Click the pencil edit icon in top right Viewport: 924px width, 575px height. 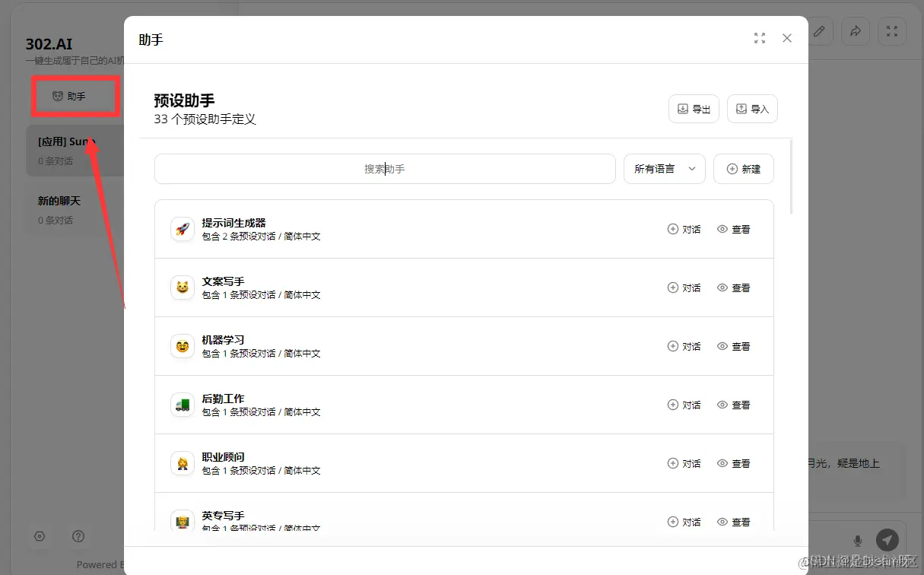pyautogui.click(x=819, y=31)
